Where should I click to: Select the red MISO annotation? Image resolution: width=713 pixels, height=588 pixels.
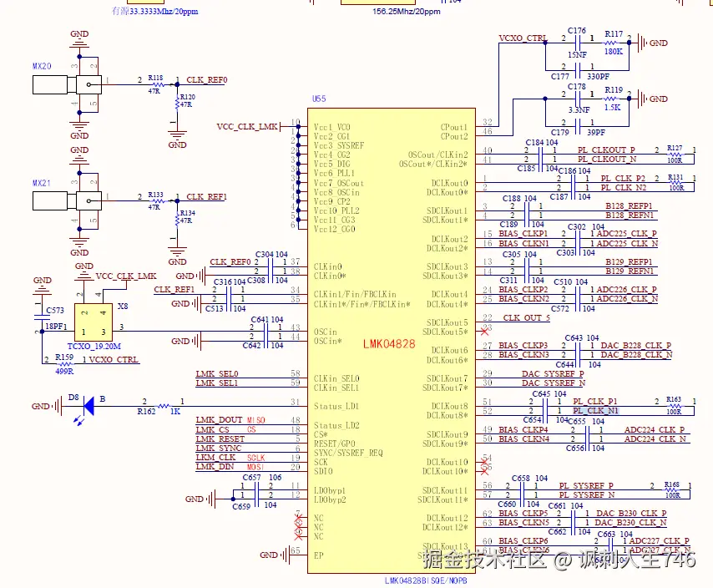256,420
